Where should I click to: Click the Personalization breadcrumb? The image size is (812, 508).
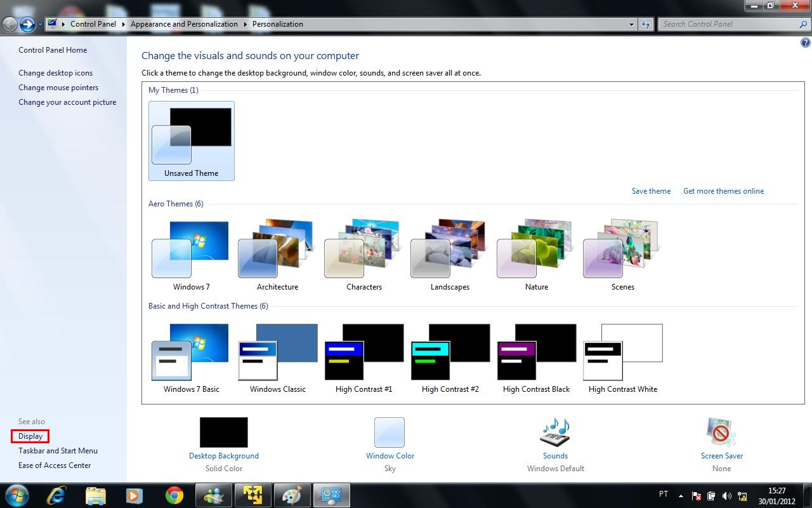click(x=278, y=24)
